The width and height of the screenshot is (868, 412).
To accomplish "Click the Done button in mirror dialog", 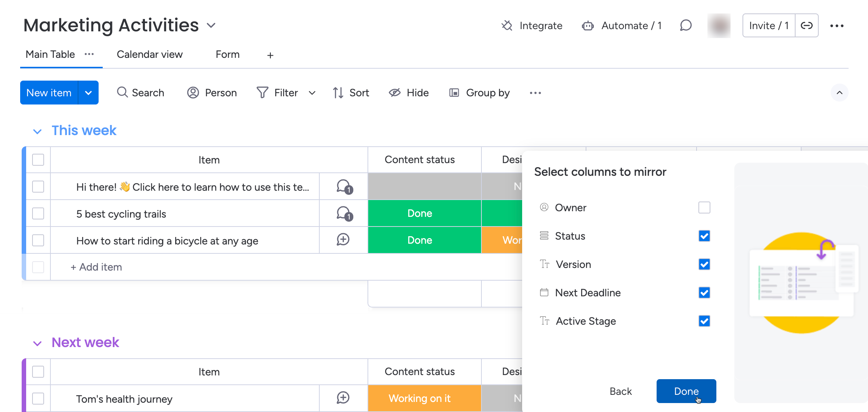I will pyautogui.click(x=686, y=391).
